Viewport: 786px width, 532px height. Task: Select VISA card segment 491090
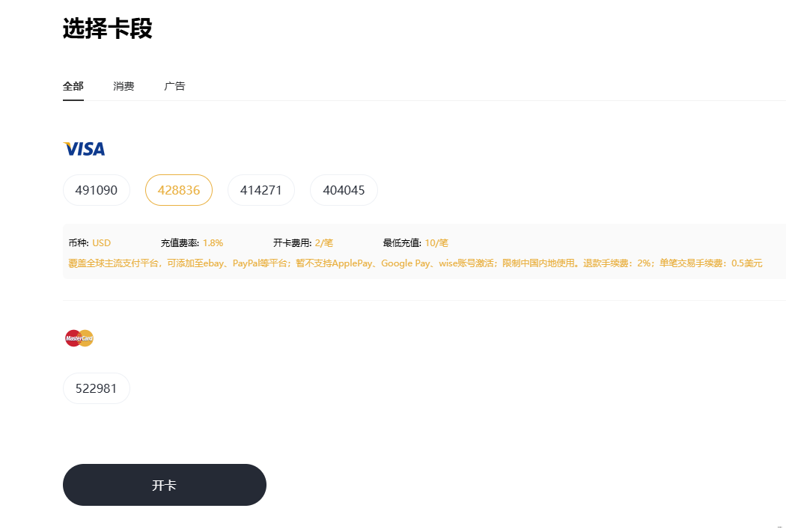coord(97,190)
